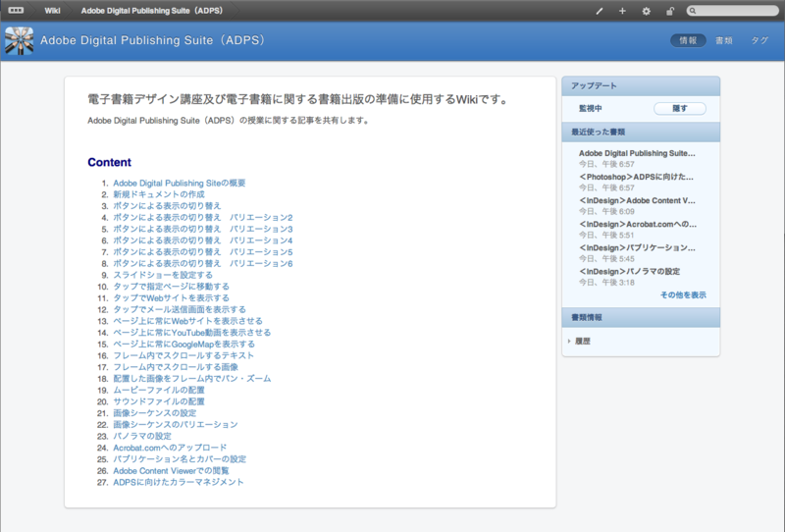The image size is (785, 532).
Task: Open link 画像シーケンスのバリエーション
Action: (176, 425)
